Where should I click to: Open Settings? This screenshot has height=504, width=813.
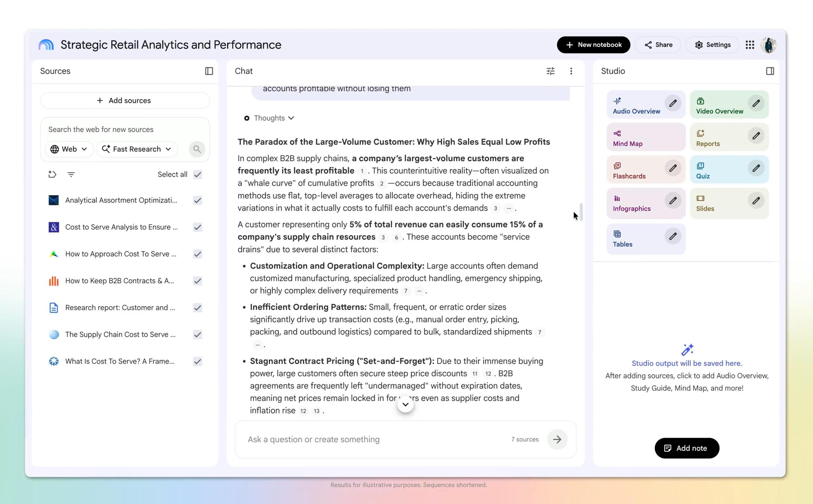point(712,45)
